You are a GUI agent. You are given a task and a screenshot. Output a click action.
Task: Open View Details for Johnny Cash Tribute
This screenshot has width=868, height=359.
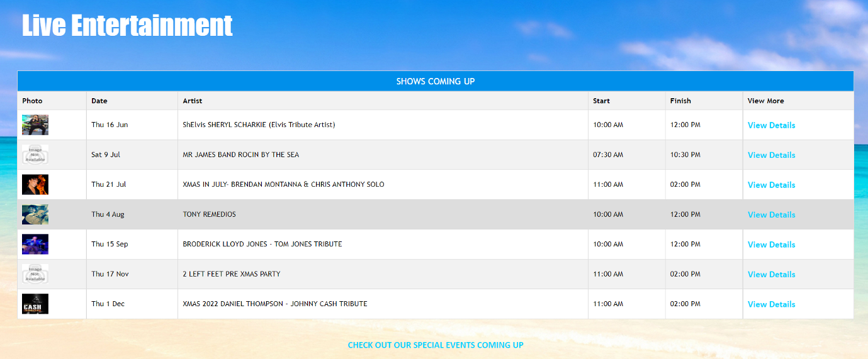pyautogui.click(x=771, y=304)
